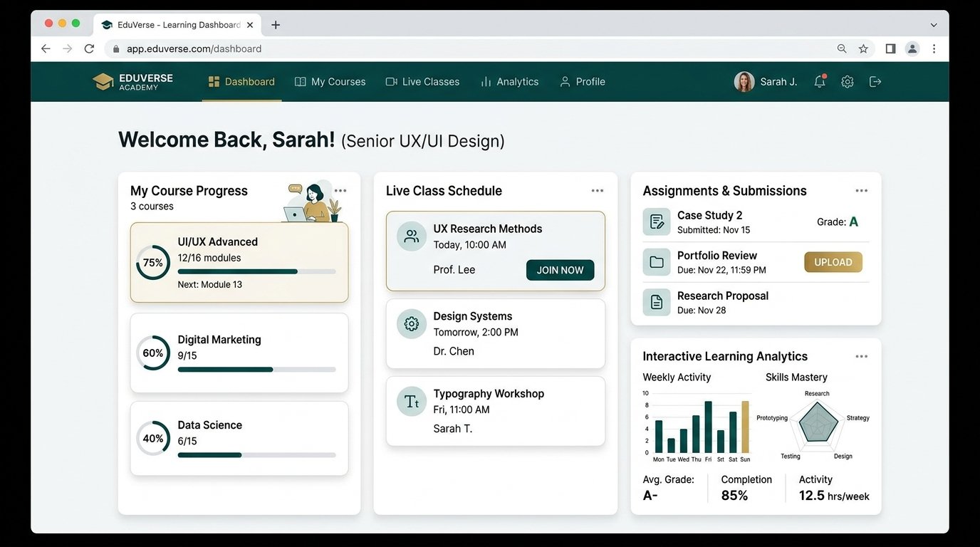Open My Course Progress options menu
Viewport: 980px width, 547px height.
tap(340, 190)
